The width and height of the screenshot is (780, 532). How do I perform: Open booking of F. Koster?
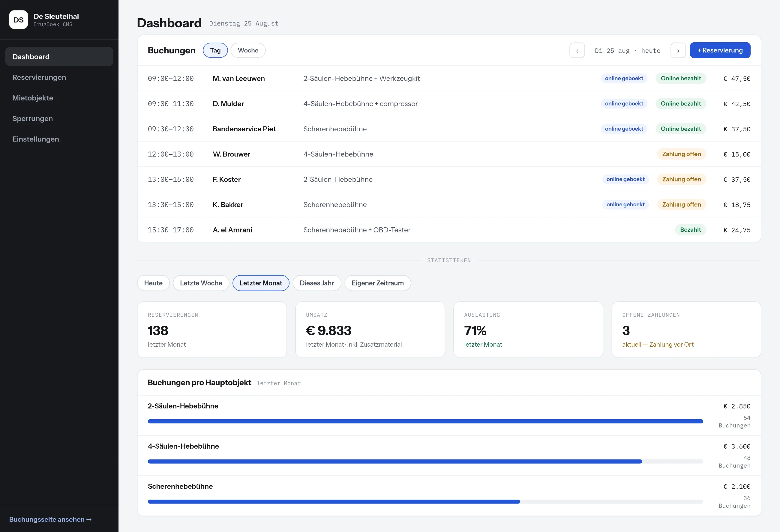point(449,179)
